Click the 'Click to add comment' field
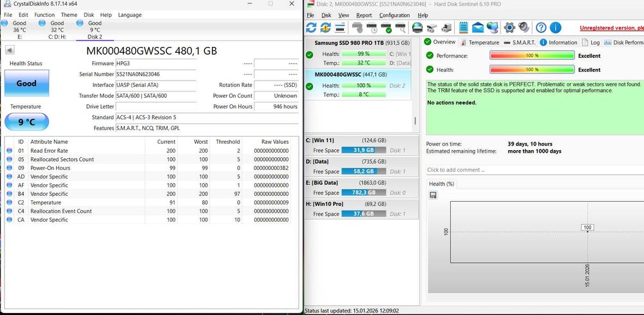This screenshot has height=315, width=644. (535, 169)
